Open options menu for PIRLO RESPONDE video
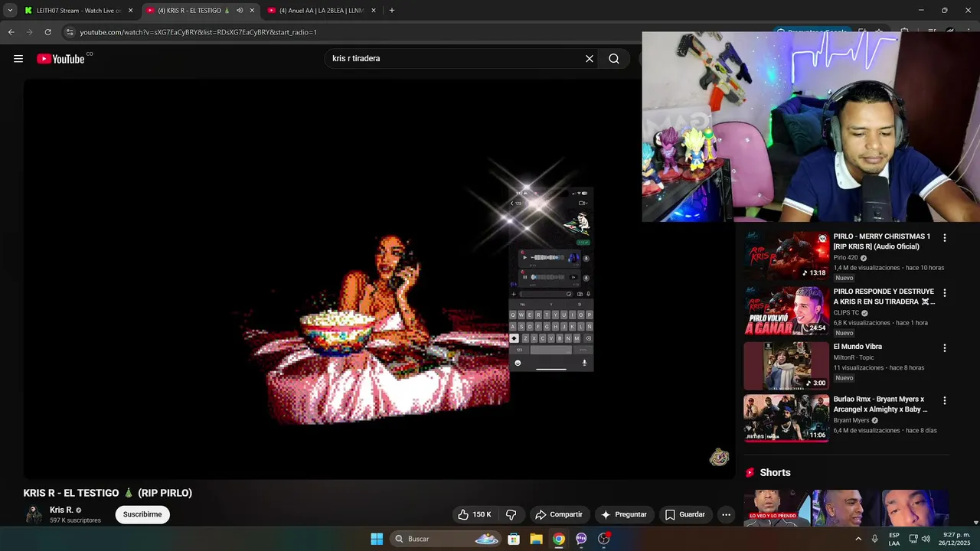980x551 pixels. [944, 293]
